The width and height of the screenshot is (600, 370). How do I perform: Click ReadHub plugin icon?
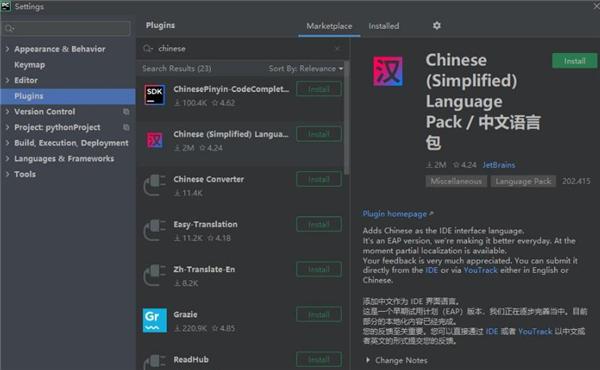155,362
